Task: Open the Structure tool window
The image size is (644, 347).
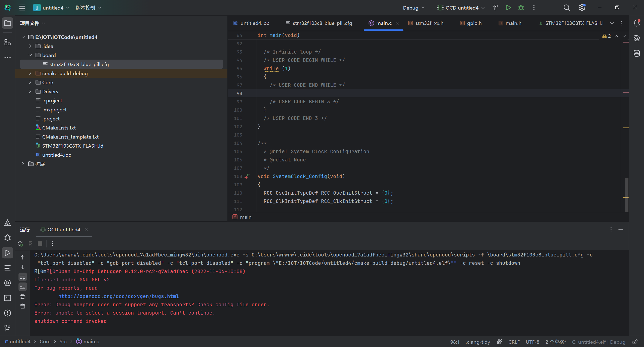Action: pos(8,42)
